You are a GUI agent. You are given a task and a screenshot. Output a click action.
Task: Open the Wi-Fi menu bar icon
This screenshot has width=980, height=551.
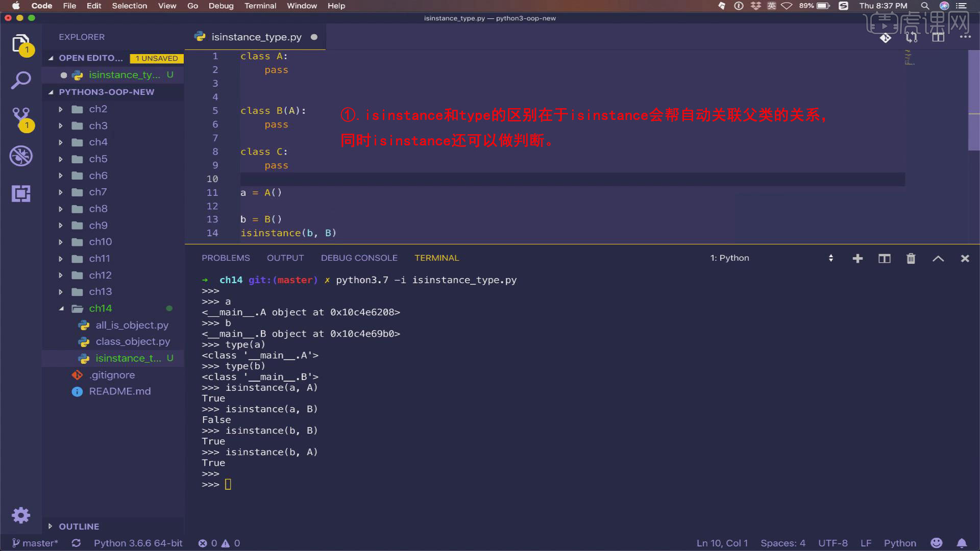click(x=787, y=6)
